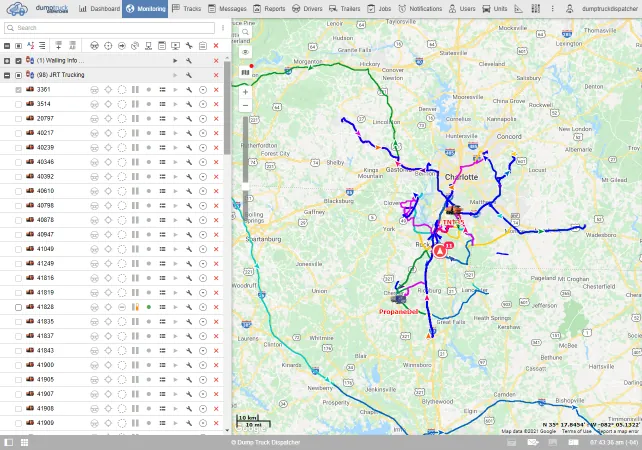This screenshot has height=450, width=642.
Task: Open the commands list icon for unit 40217
Action: point(163,133)
